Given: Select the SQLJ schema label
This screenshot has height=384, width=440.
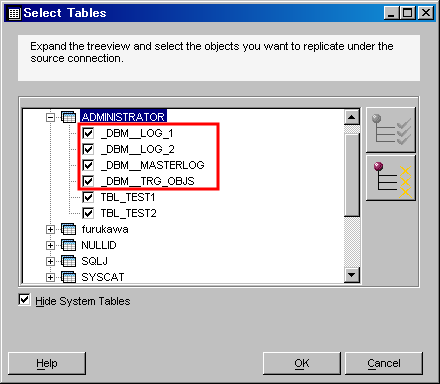Looking at the screenshot, I should click(95, 261).
